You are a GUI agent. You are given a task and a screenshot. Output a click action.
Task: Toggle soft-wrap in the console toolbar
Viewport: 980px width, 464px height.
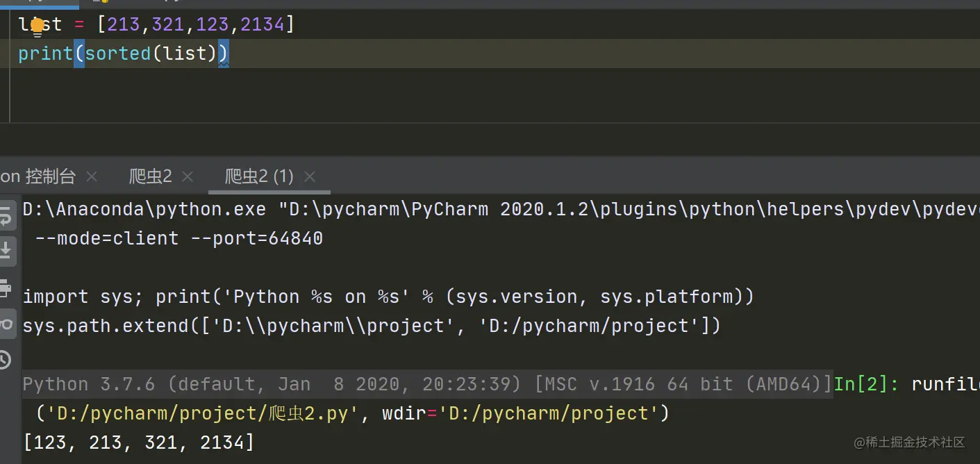[x=6, y=216]
